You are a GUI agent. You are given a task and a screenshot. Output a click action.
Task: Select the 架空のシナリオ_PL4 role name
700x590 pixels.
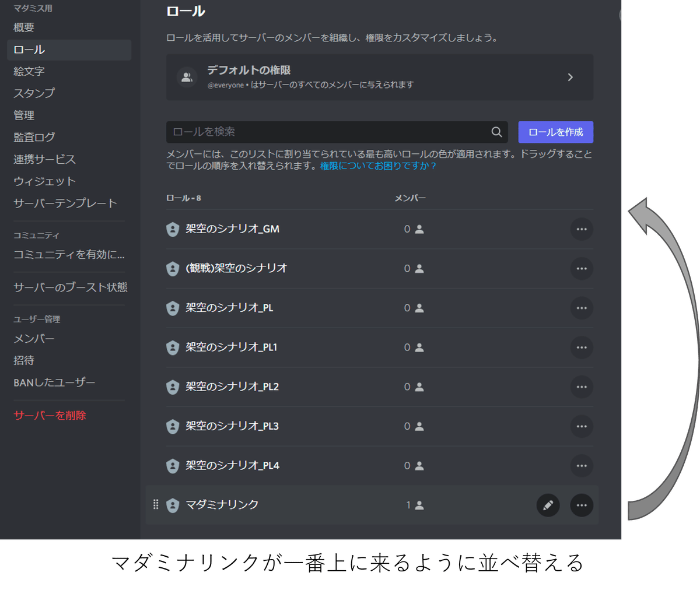232,465
